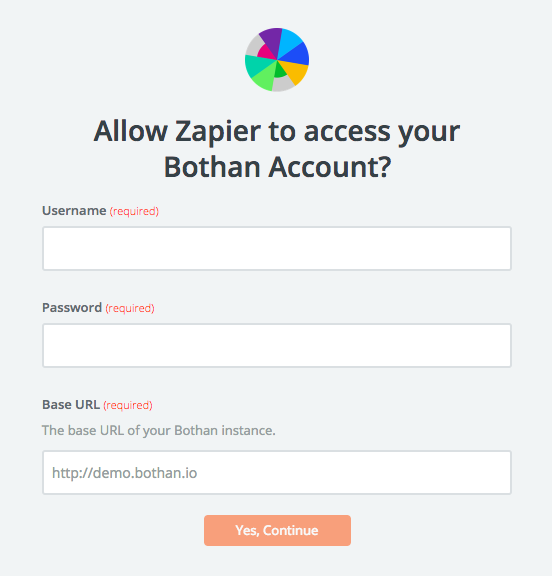Click the pink wedge of the logo
Viewport: 552px width, 576px height.
pyautogui.click(x=266, y=52)
